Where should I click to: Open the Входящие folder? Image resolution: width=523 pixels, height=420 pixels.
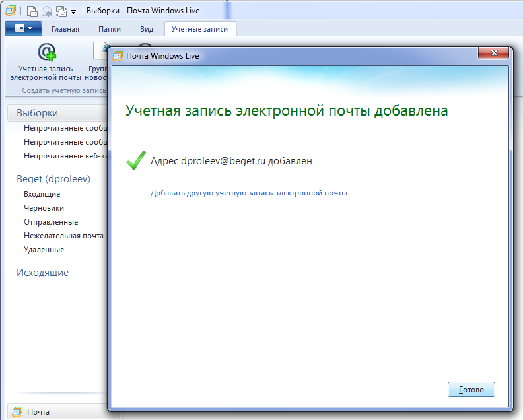pyautogui.click(x=42, y=194)
